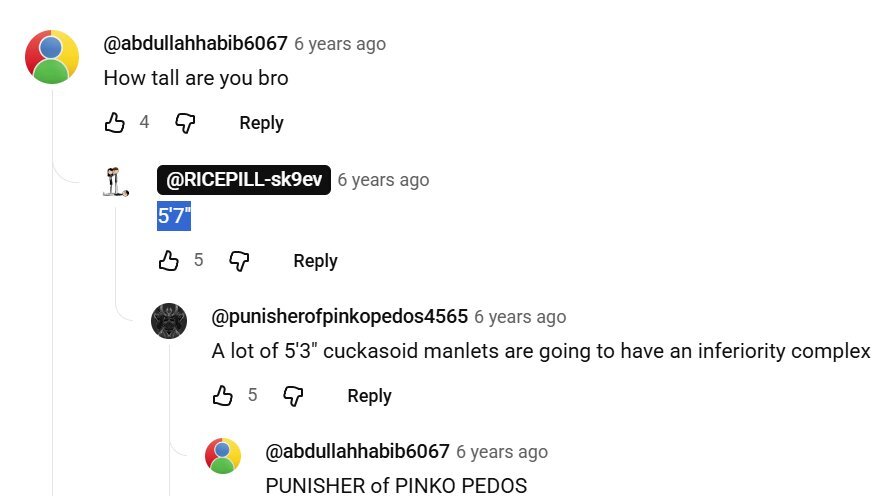Dislike the "How tall are you bro" comment
This screenshot has height=496, width=881.
185,122
